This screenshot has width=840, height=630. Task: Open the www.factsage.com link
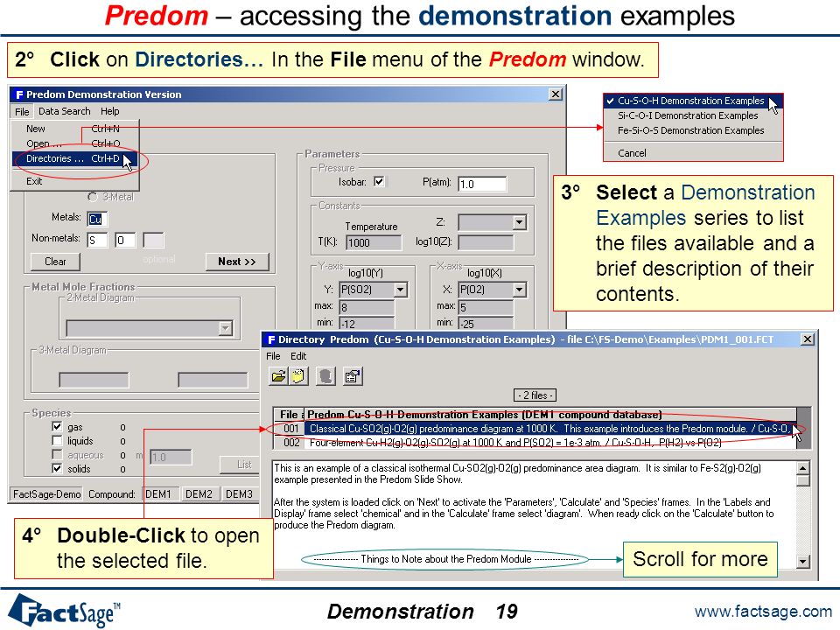[x=763, y=612]
